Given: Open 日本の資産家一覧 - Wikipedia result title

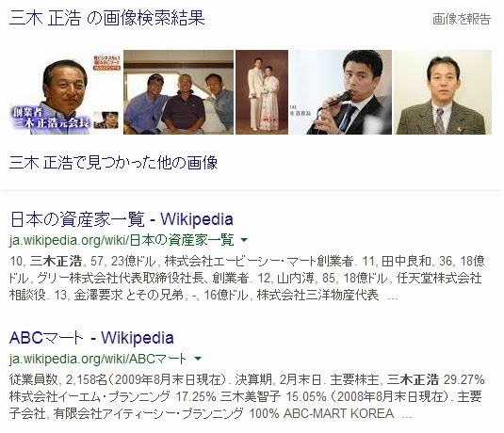Looking at the screenshot, I should [122, 219].
